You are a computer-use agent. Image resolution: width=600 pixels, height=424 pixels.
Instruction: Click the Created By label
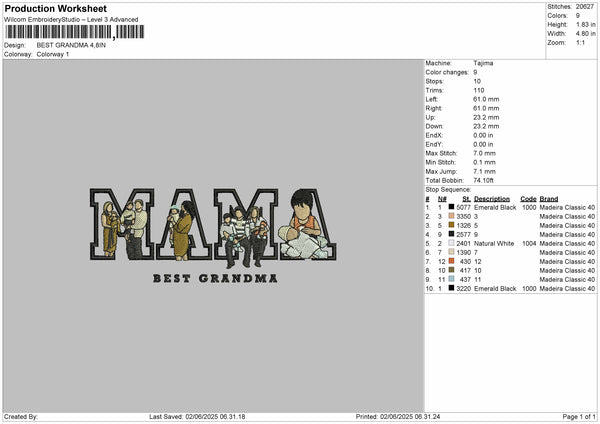point(21,417)
